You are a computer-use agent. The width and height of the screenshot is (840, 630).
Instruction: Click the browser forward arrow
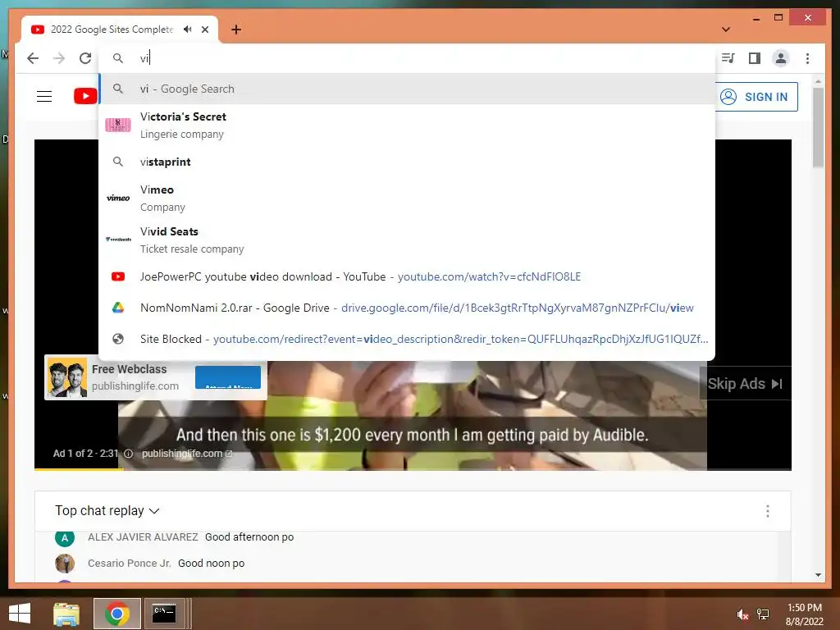pyautogui.click(x=59, y=58)
